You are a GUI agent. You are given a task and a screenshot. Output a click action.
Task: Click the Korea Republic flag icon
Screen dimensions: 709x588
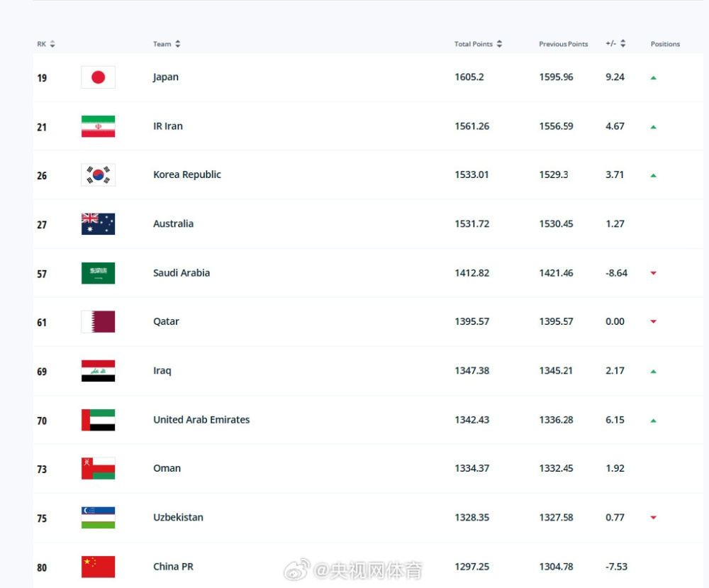(x=98, y=175)
